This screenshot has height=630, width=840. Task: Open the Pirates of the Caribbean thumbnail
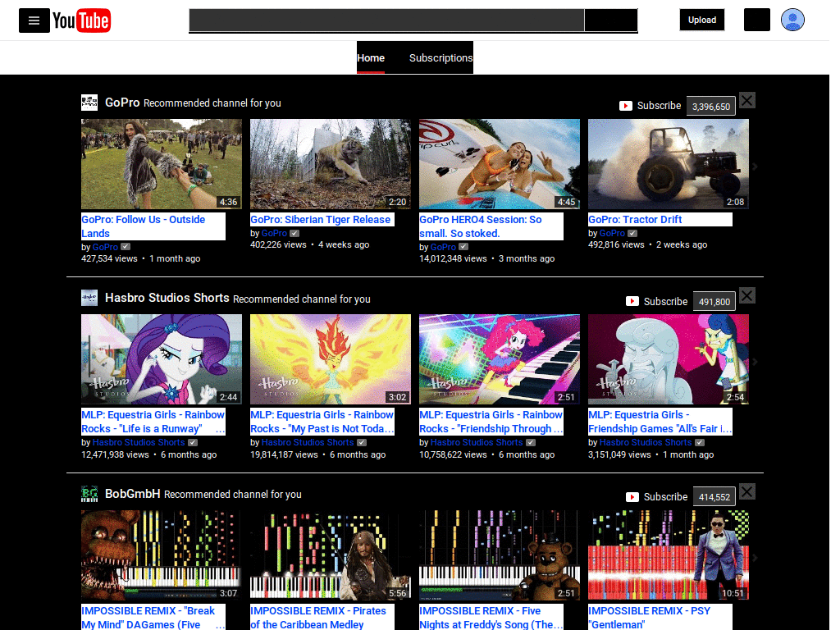point(331,555)
